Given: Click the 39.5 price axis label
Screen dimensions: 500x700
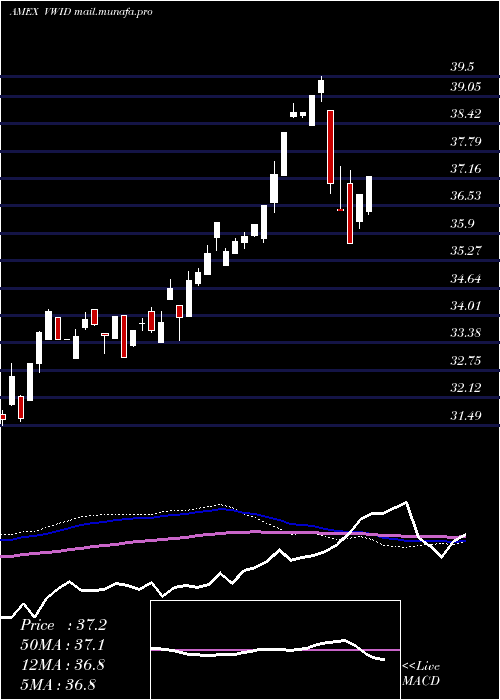Looking at the screenshot, I should 462,67.
